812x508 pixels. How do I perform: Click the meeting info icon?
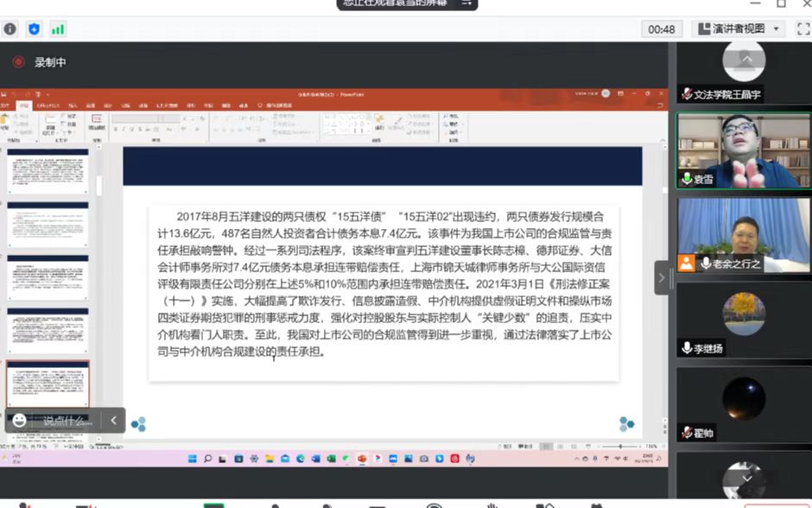coord(10,29)
